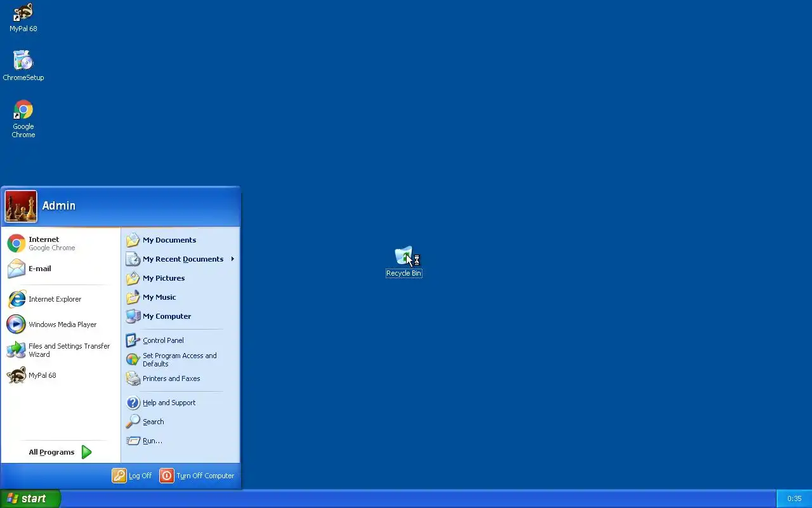Click the Help and Support text label
Screen dimensions: 812x508
tap(169, 403)
